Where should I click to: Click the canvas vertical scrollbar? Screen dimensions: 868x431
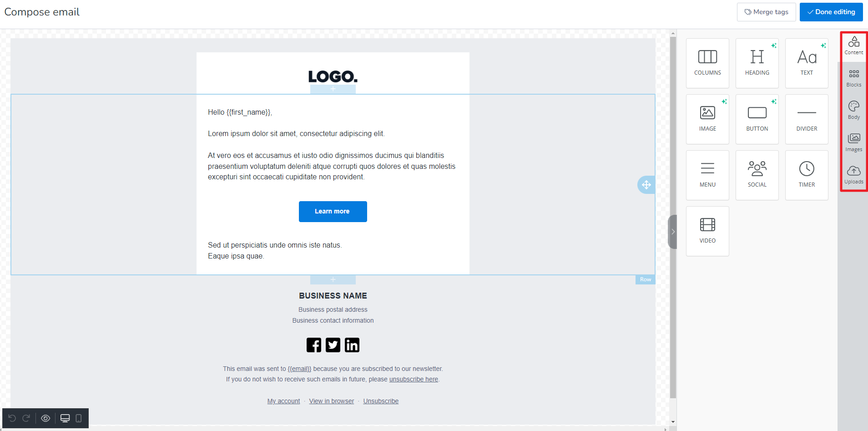pos(673,218)
